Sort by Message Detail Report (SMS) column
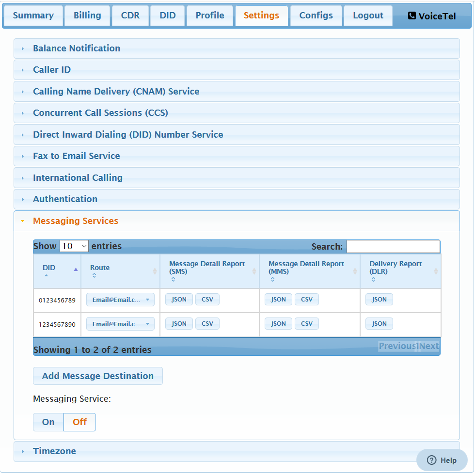The height and width of the screenshot is (476, 475). point(254,271)
